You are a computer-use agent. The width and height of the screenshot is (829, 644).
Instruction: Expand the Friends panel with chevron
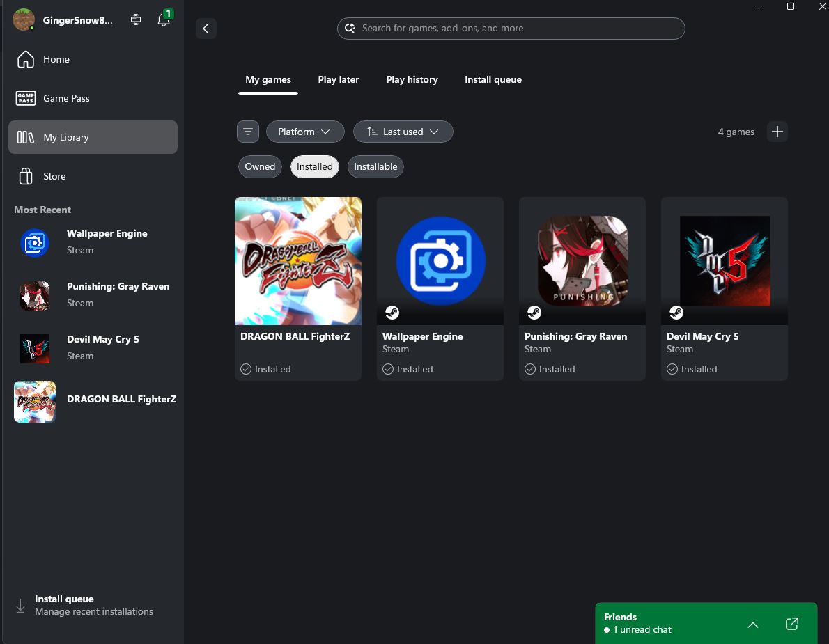tap(753, 625)
